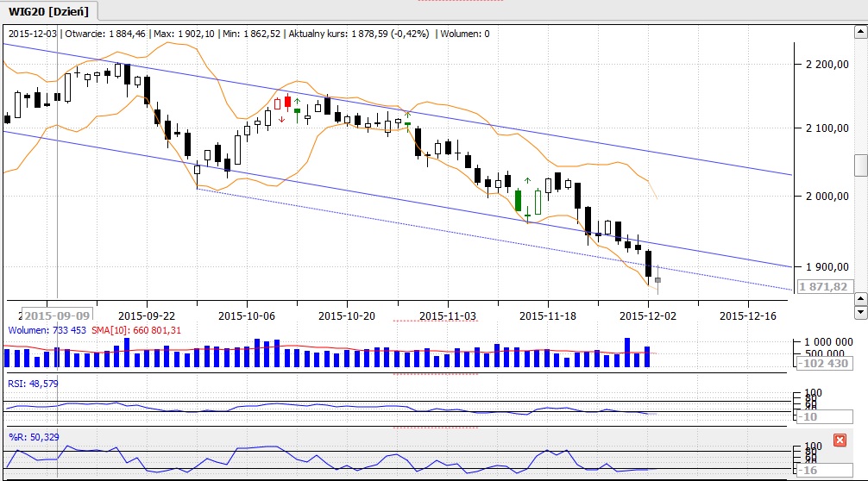
Task: Click the green up arrow near 2015-10-13
Action: pos(297,101)
